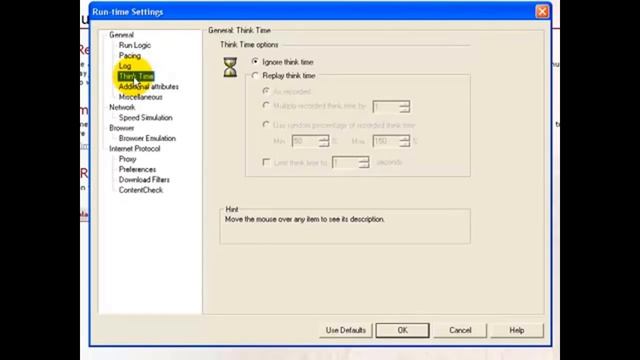640x360 pixels.
Task: Click the Use Defaults button
Action: [x=346, y=330]
